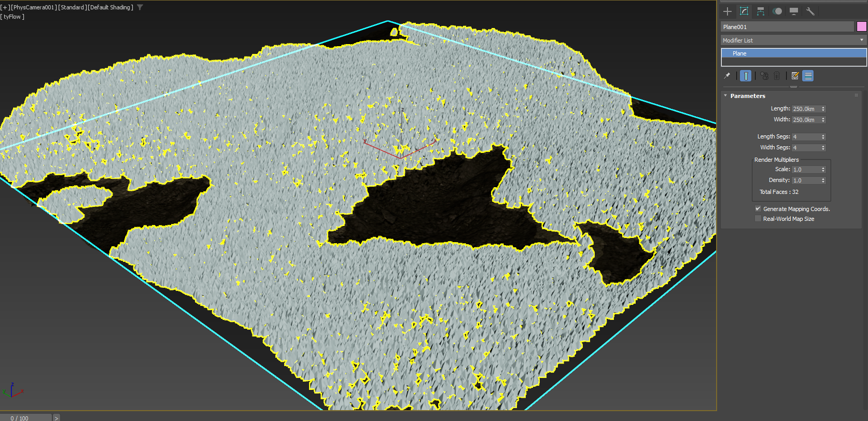Screen dimensions: 868x421
Task: Open the Hierarchy command panel tab
Action: point(761,11)
